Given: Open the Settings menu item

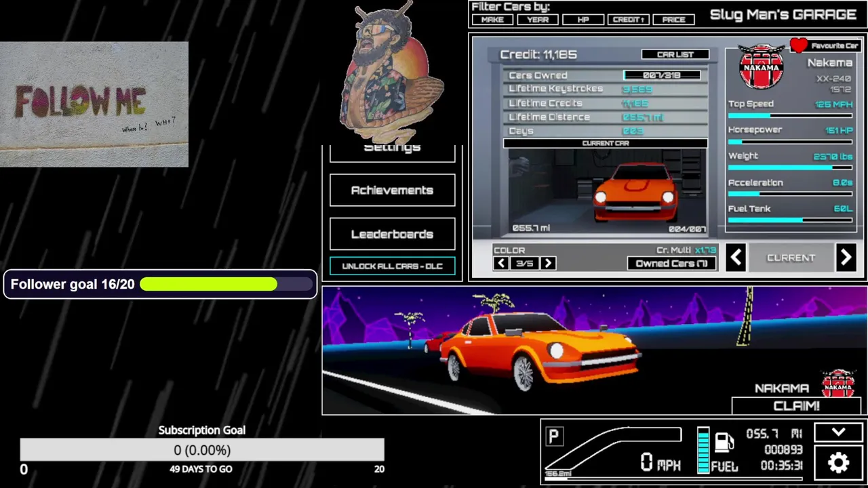Looking at the screenshot, I should pyautogui.click(x=392, y=150).
